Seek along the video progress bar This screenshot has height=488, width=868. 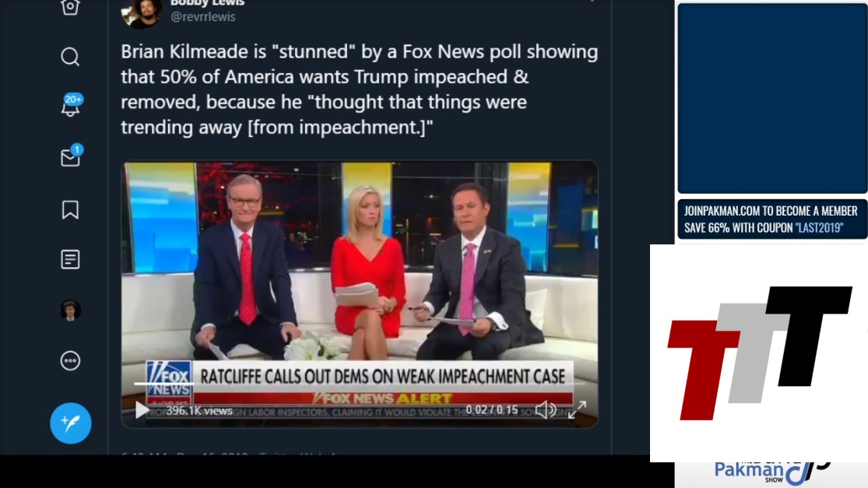360,383
